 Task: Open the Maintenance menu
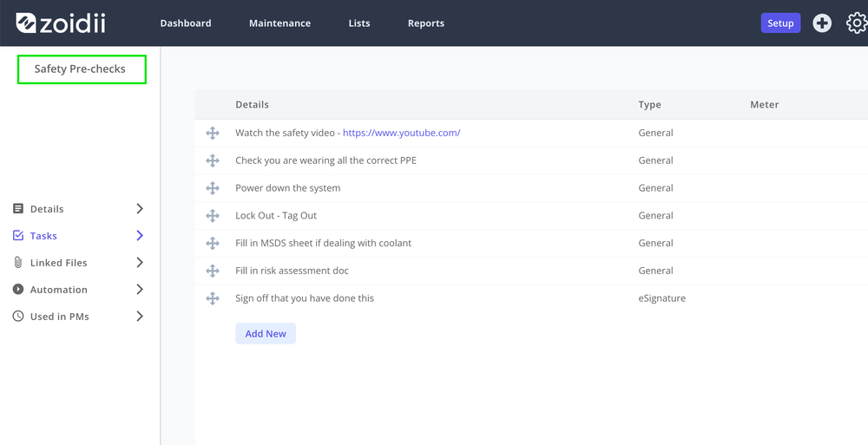click(279, 23)
